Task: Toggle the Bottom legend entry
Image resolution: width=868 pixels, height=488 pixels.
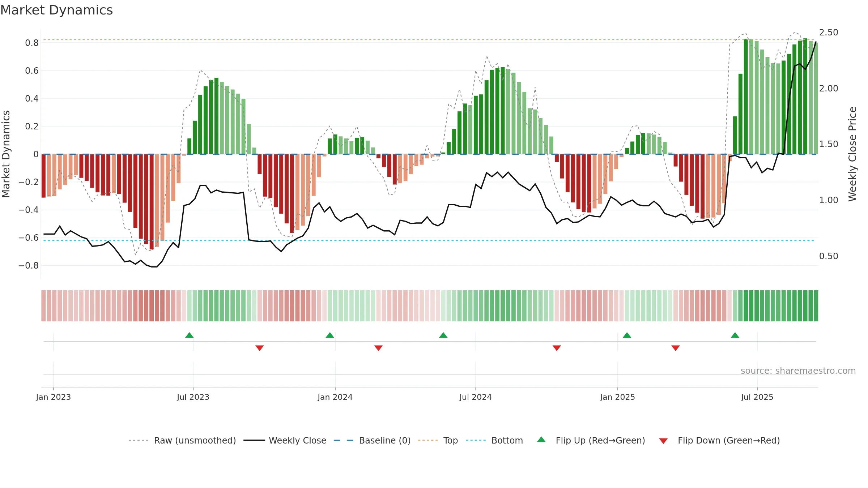Action: 494,440
